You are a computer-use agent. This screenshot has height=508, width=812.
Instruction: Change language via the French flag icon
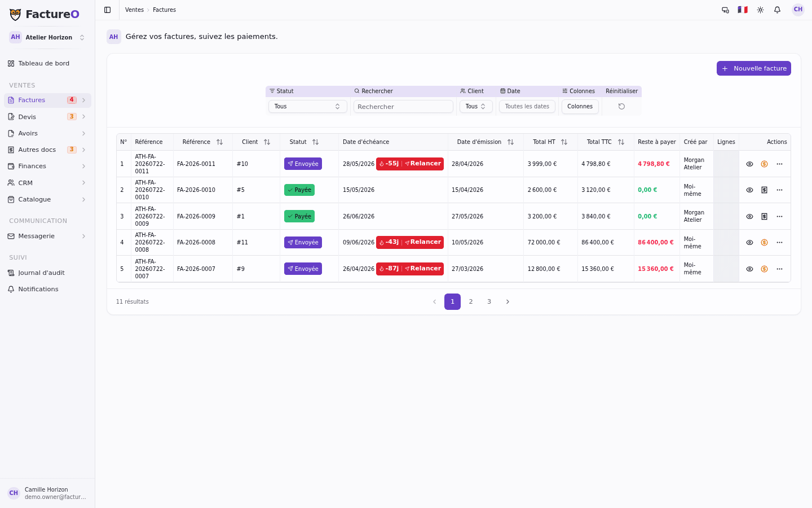[743, 10]
